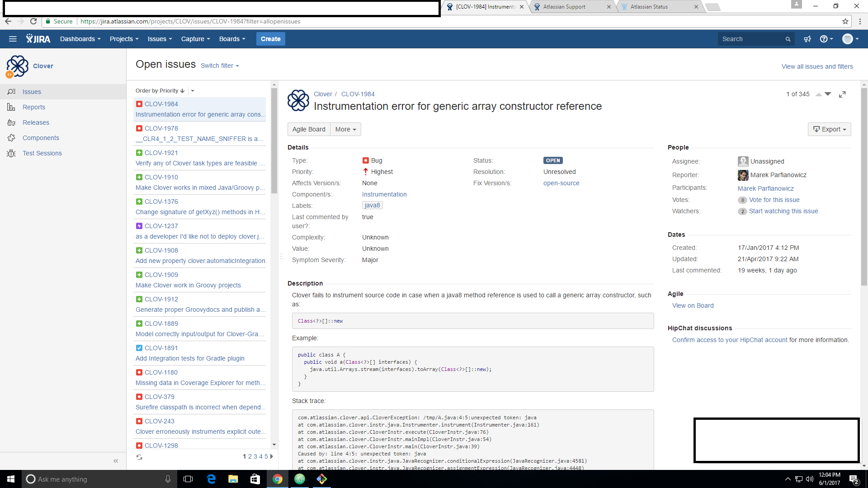Viewport: 868px width, 488px height.
Task: Select issue CLOV-1978 in the list
Action: click(199, 134)
